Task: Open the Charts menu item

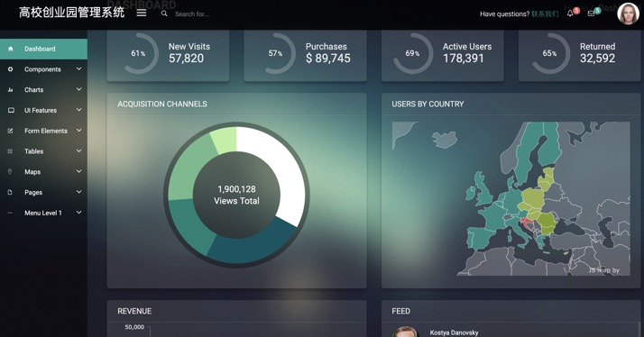Action: click(x=43, y=90)
